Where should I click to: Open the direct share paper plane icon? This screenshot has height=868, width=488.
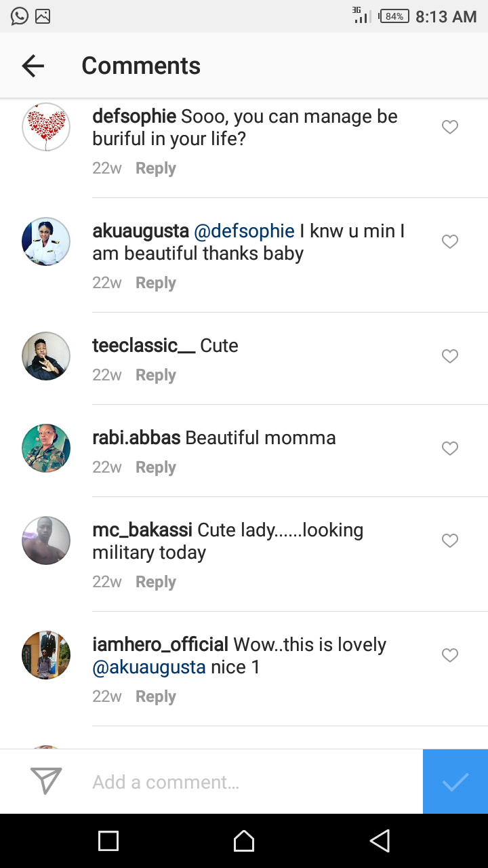click(46, 781)
